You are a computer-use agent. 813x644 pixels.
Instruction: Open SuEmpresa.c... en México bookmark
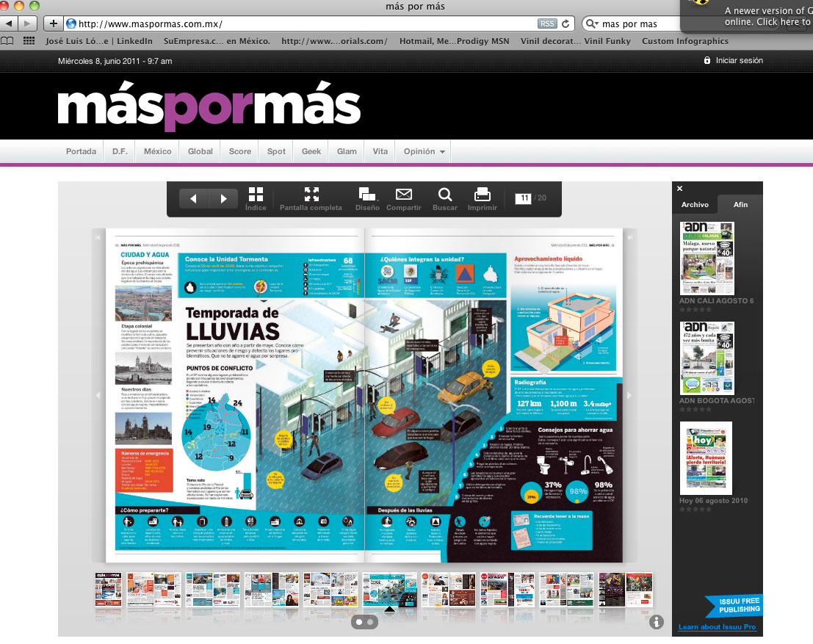tap(217, 41)
